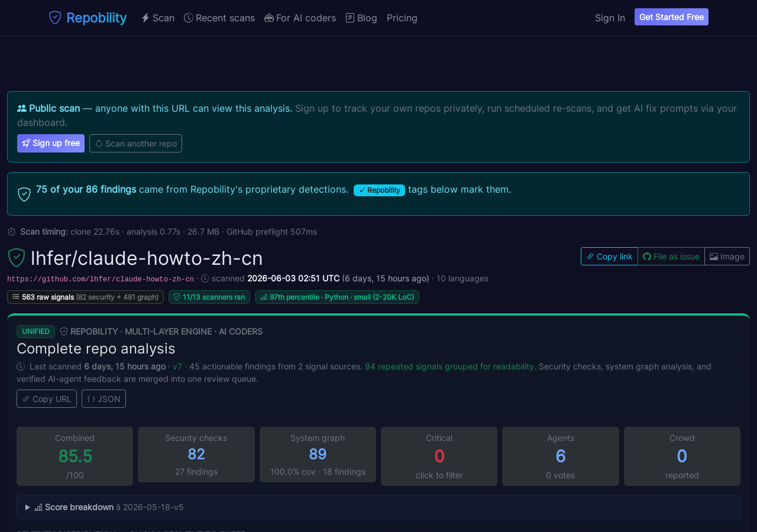Image resolution: width=757 pixels, height=532 pixels.
Task: Click the 'lhfer/claude-howto-zh-cn' repo title
Action: 147,258
